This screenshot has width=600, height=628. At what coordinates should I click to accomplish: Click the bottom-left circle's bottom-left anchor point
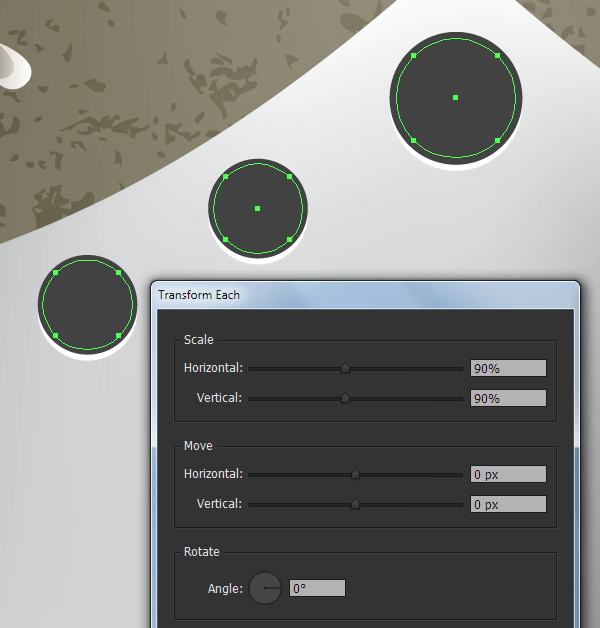click(x=56, y=336)
